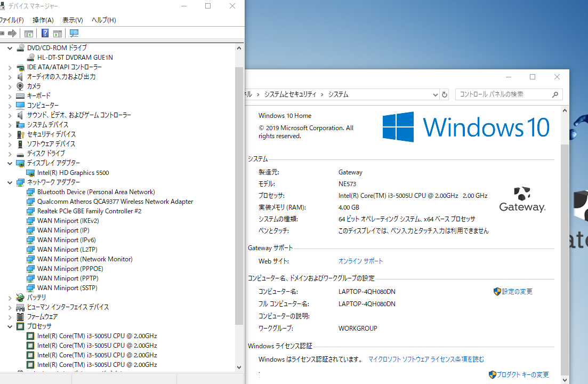588x384 pixels.
Task: Click the shield icon beside 設定の変更
Action: pos(497,291)
